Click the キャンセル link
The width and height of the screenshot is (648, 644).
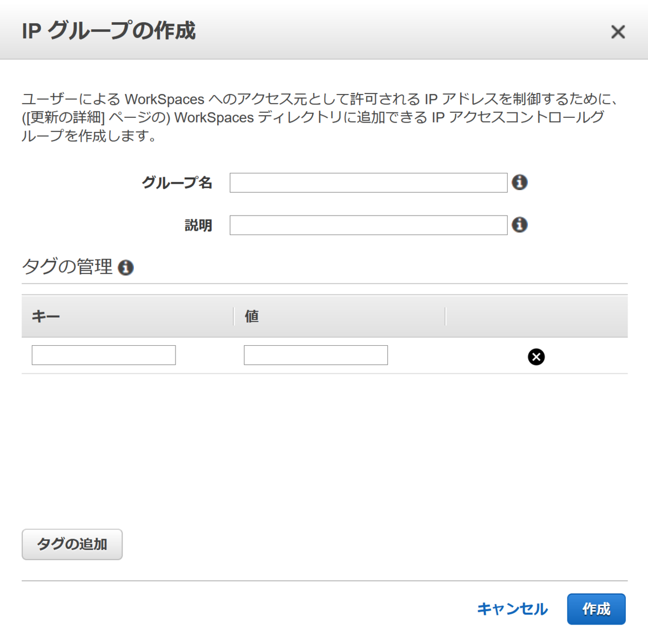tap(512, 609)
